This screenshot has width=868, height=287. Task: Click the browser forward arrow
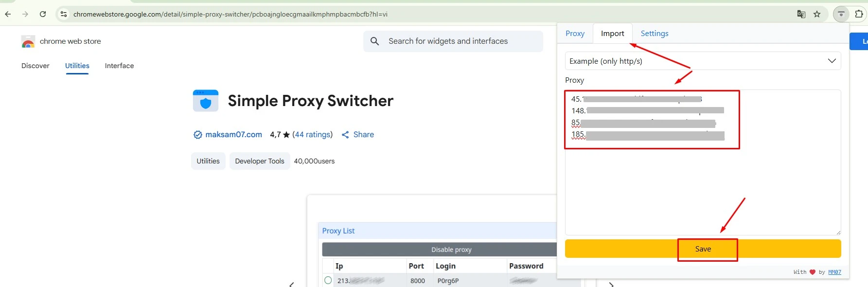25,14
